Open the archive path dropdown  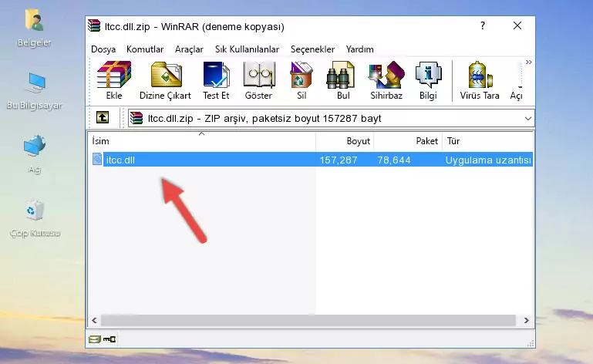pyautogui.click(x=528, y=119)
